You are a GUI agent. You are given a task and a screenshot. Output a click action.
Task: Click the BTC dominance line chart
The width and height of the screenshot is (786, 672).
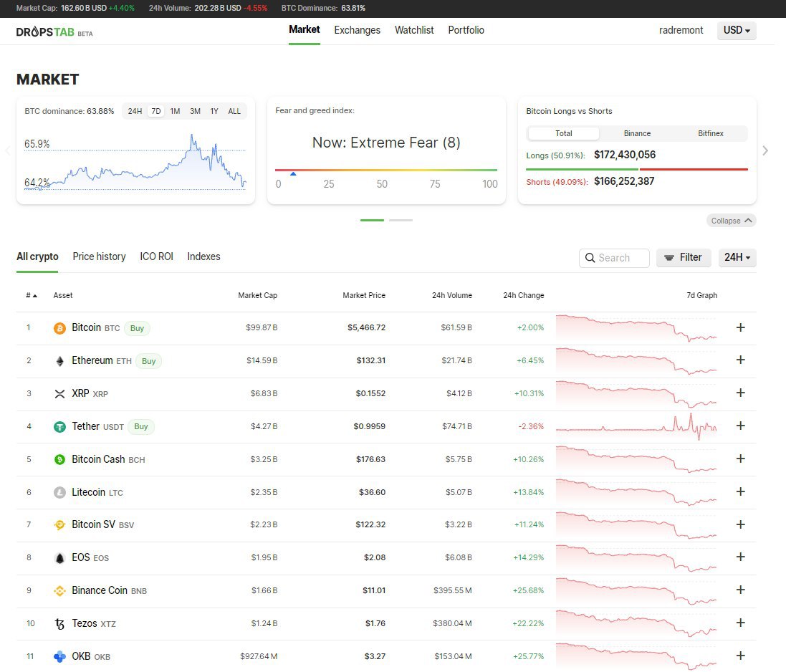[x=135, y=163]
